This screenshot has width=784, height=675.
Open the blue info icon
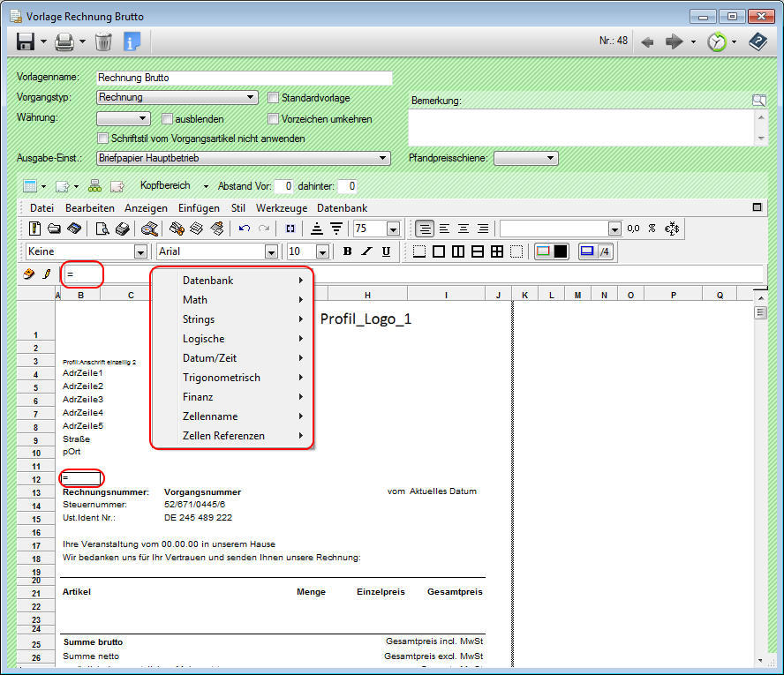132,41
